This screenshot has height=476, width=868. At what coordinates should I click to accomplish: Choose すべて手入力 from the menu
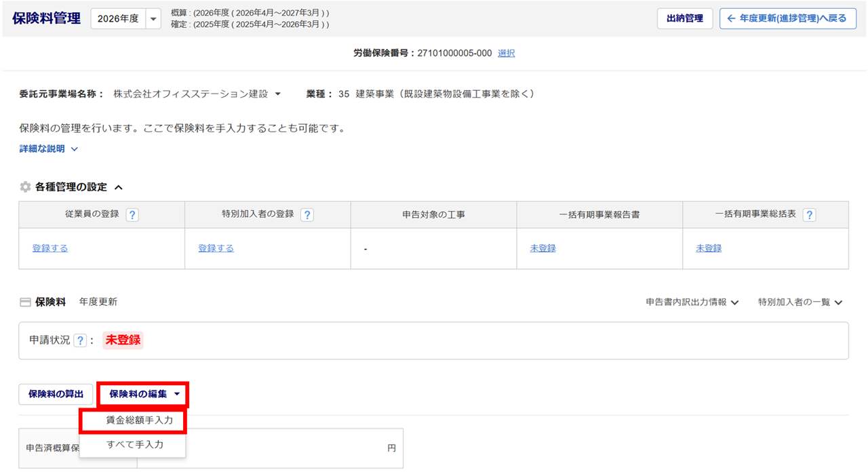134,445
